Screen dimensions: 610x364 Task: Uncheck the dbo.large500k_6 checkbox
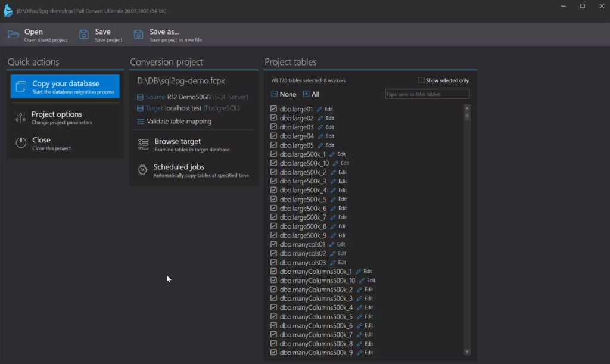tap(274, 208)
